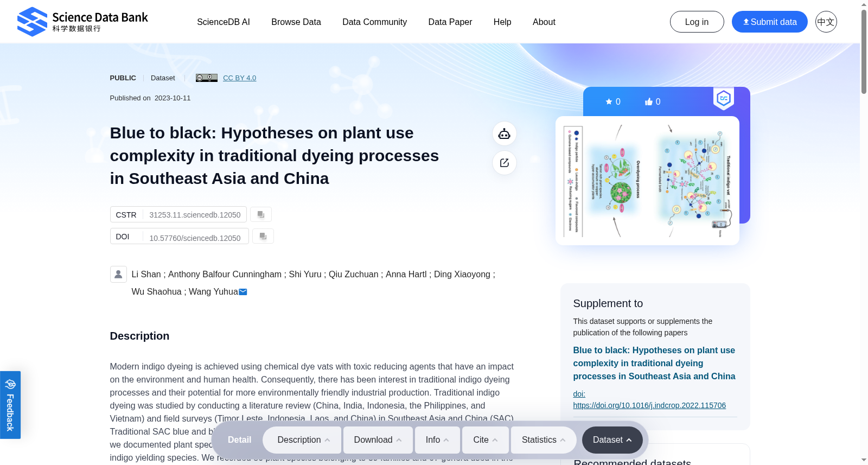This screenshot has width=868, height=465.
Task: Click the star favorite icon
Action: (x=609, y=101)
